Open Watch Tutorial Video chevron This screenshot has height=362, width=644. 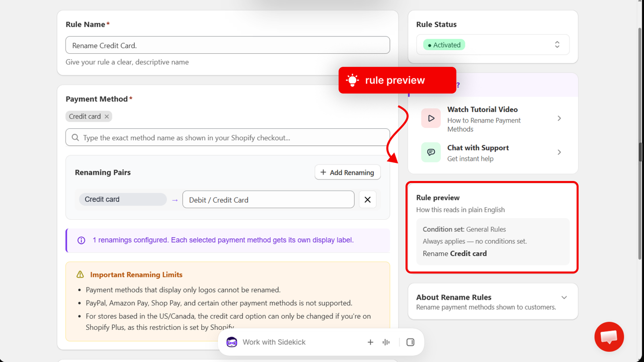tap(559, 119)
